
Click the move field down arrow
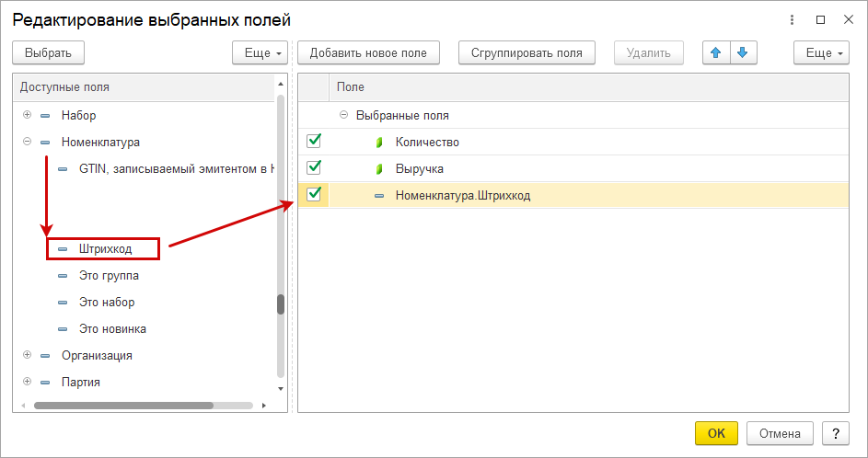742,53
